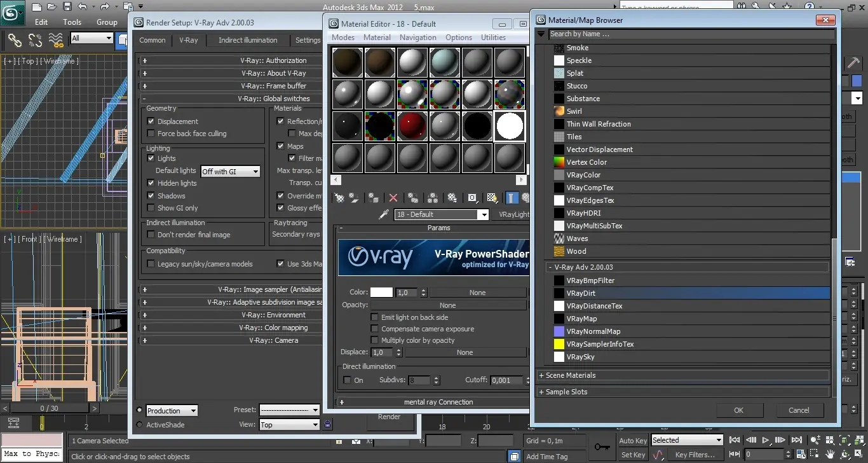Open the Production render mode dropdown

pyautogui.click(x=172, y=411)
